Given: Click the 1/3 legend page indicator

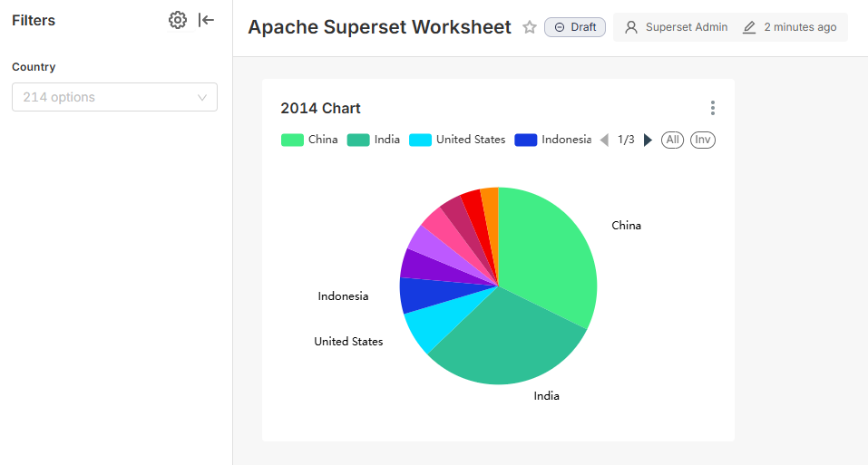Looking at the screenshot, I should point(626,140).
